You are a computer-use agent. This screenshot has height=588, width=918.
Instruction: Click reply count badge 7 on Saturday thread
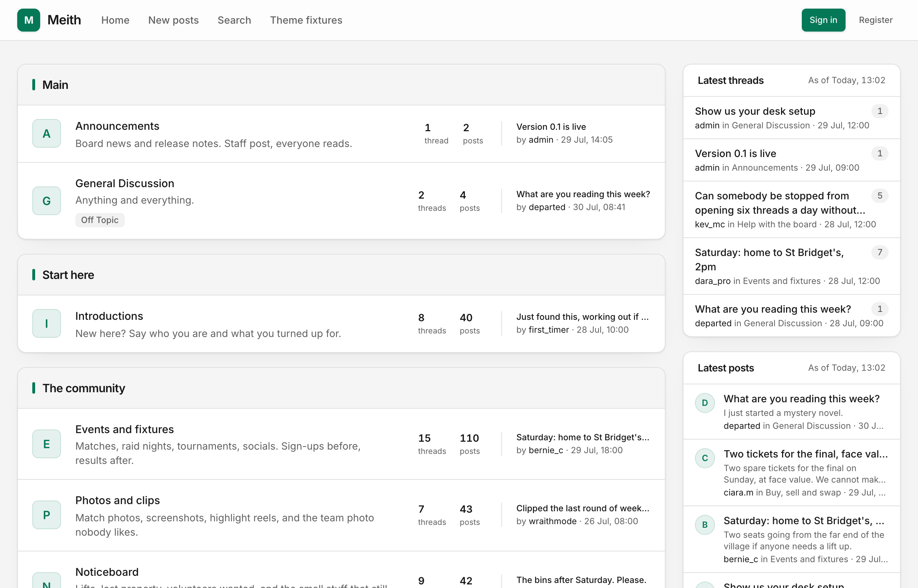(880, 252)
